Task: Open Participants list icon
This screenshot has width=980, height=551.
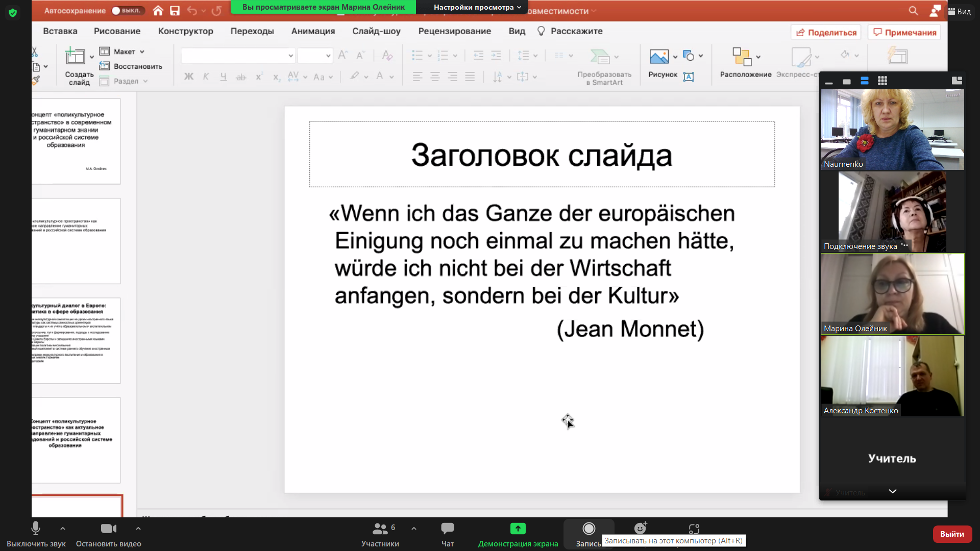Action: [x=380, y=529]
